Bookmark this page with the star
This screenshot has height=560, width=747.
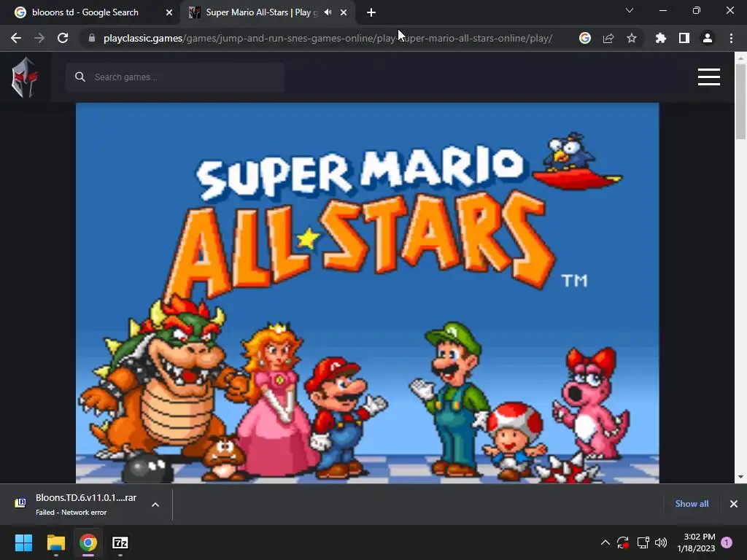click(632, 38)
